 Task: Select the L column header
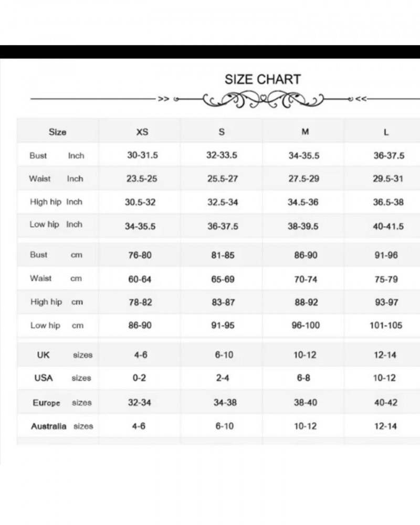[x=386, y=132]
